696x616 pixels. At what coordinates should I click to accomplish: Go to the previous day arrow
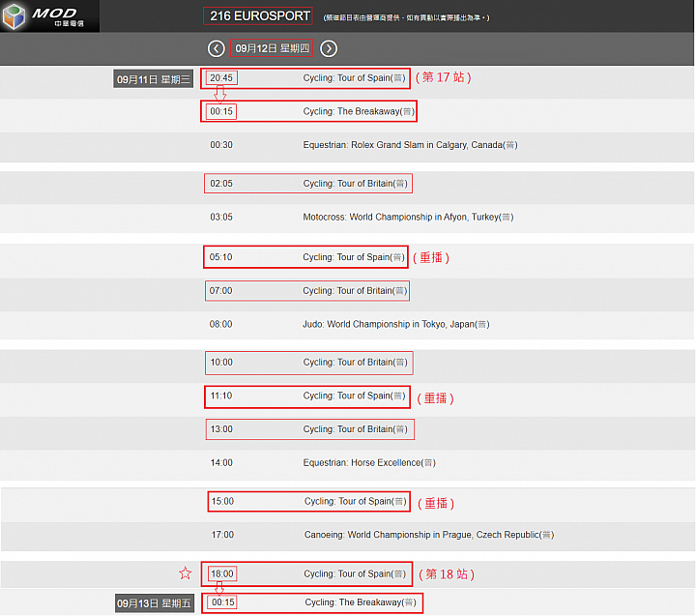coord(217,48)
